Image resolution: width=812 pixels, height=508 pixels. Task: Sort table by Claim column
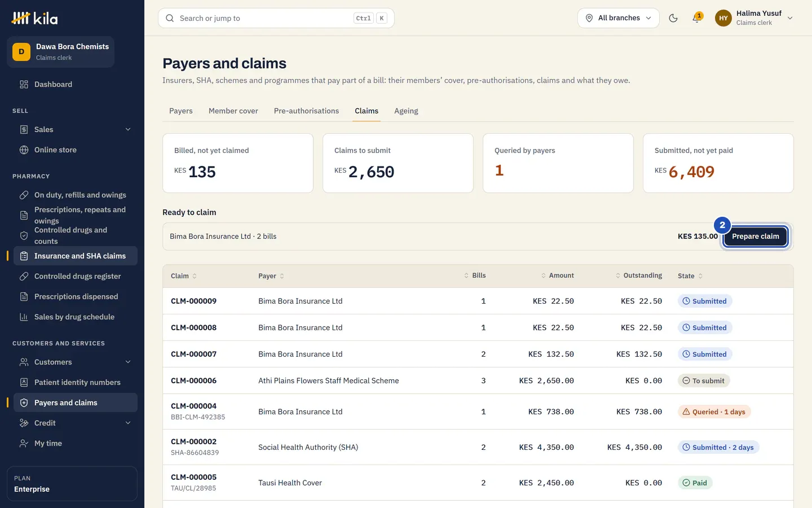(184, 276)
